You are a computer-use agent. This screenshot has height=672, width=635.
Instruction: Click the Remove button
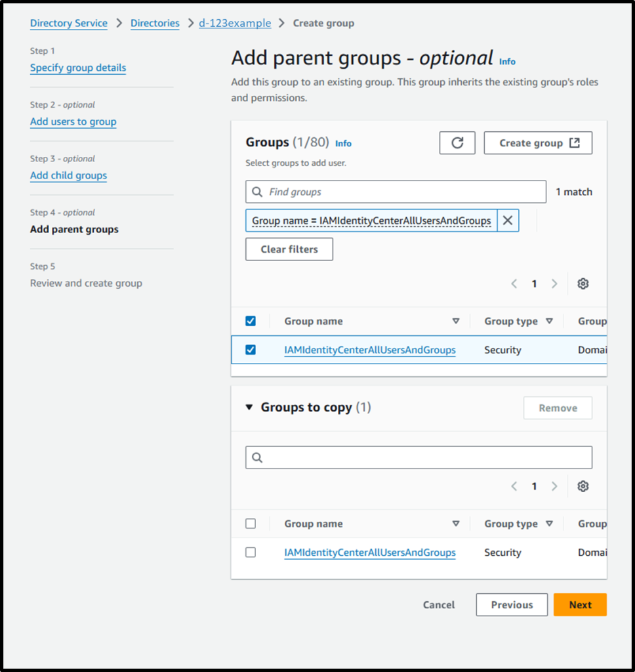tap(558, 408)
